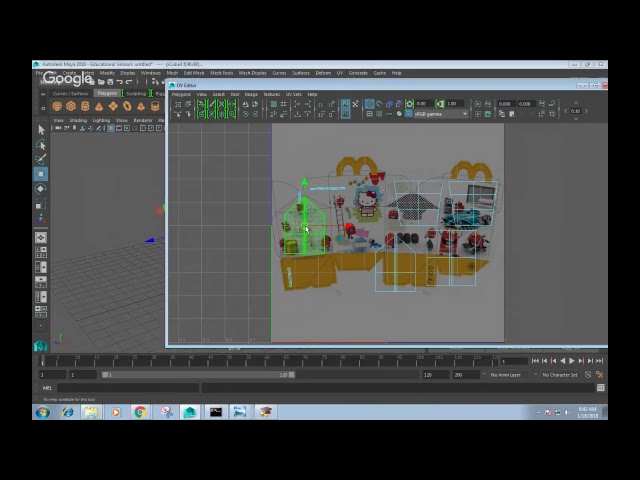Screen dimensions: 640x480
Task: Create a polygon torus from the shelf
Action: coord(127,107)
